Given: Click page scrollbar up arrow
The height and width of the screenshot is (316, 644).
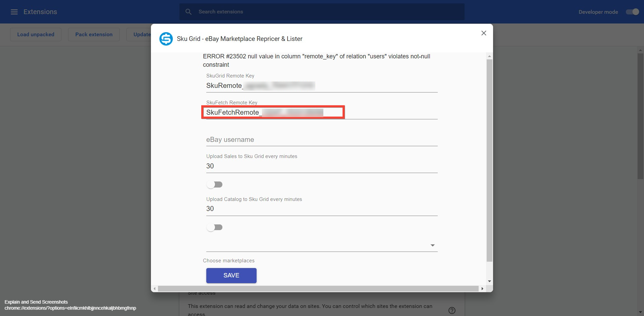Looking at the screenshot, I should point(640,50).
